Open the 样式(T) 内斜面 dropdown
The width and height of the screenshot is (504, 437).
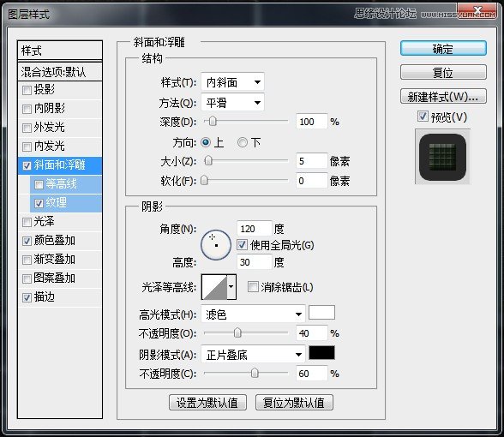[232, 82]
